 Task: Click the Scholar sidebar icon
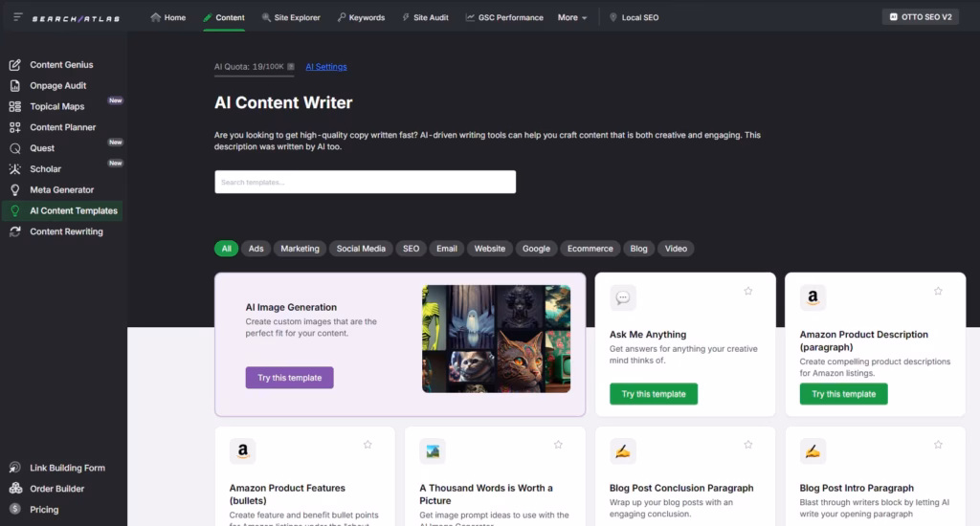pos(14,169)
